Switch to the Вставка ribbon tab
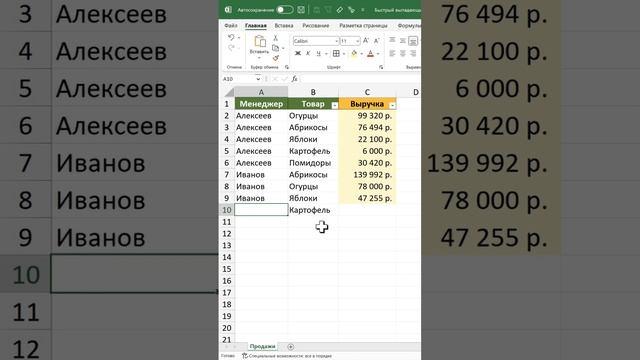640x360 pixels. pos(284,25)
